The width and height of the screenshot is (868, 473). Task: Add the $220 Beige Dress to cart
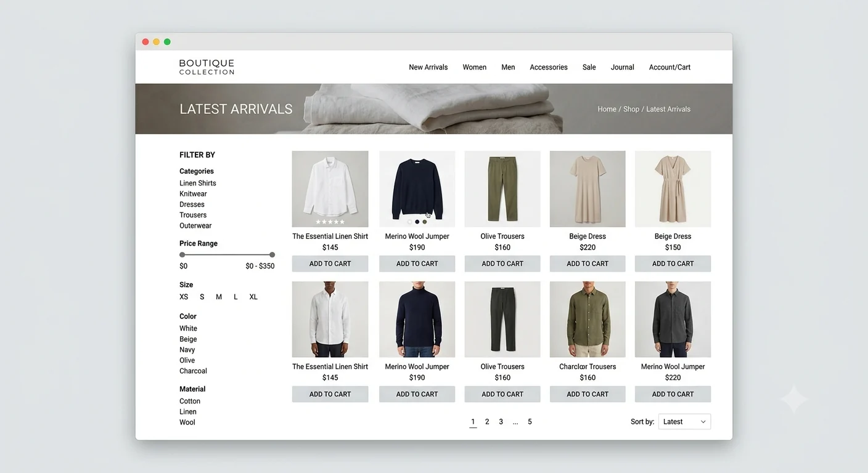588,264
